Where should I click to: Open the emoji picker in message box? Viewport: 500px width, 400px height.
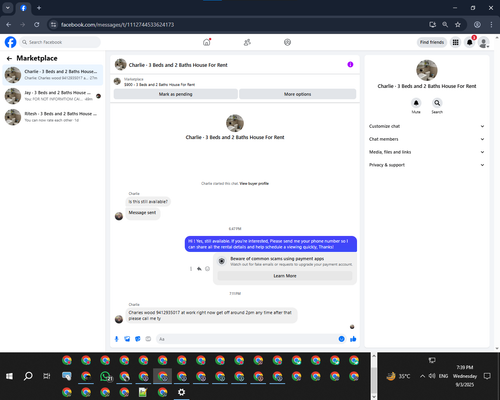(x=341, y=339)
